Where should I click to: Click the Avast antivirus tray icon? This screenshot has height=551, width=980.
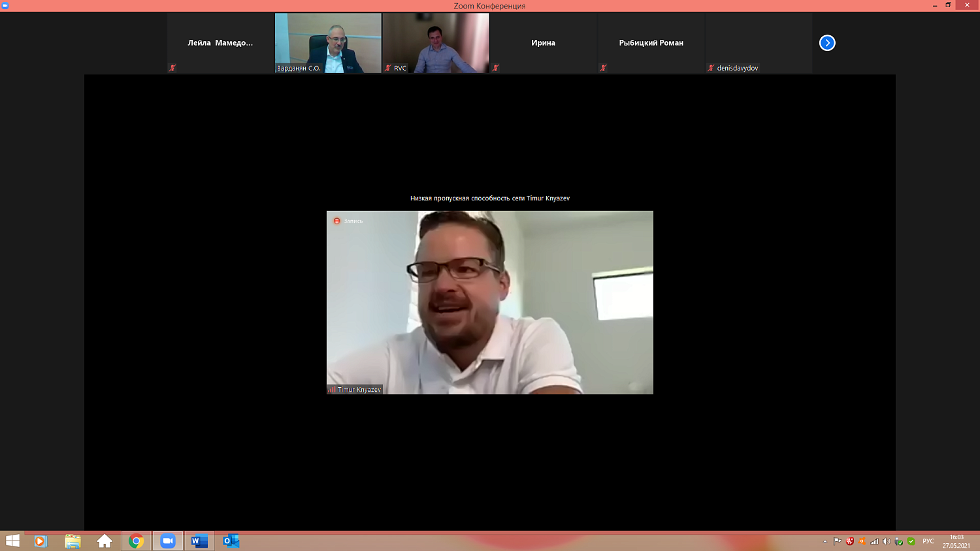(862, 541)
